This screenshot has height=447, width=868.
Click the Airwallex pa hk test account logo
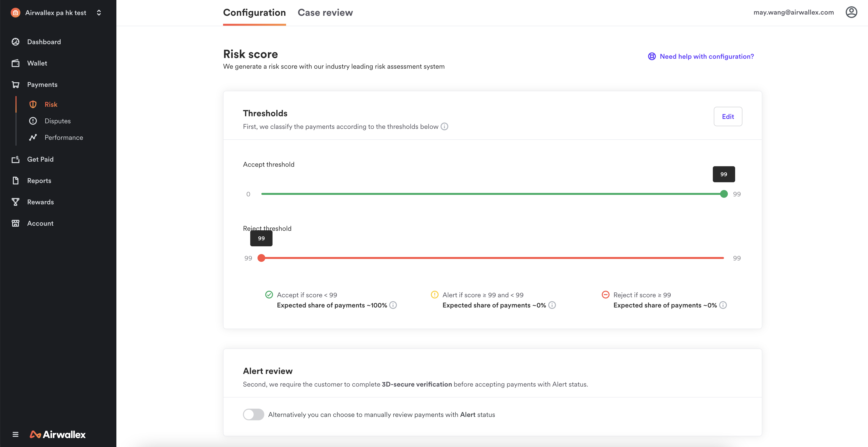coord(15,12)
